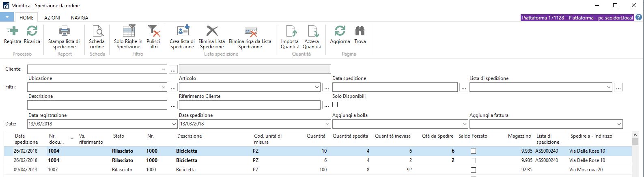Click ellipsis next to Data spedizione filter
644x177 pixels.
tap(464, 87)
